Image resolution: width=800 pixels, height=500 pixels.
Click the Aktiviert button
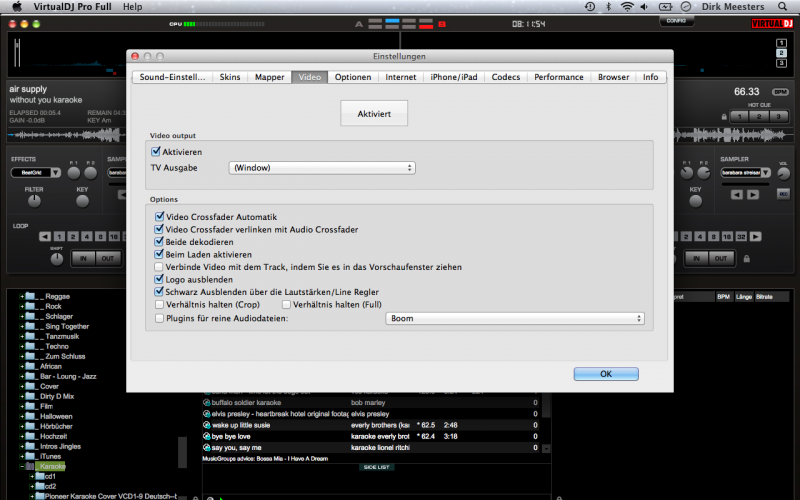374,113
